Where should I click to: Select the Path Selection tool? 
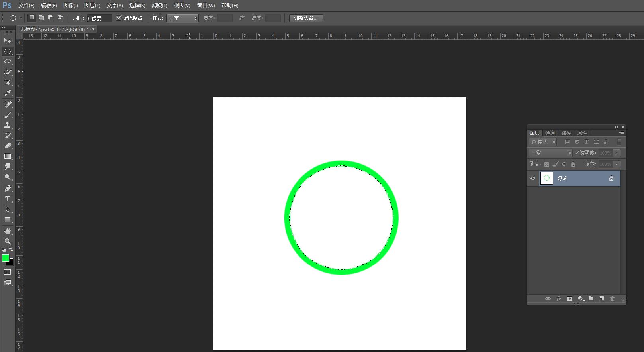[8, 209]
